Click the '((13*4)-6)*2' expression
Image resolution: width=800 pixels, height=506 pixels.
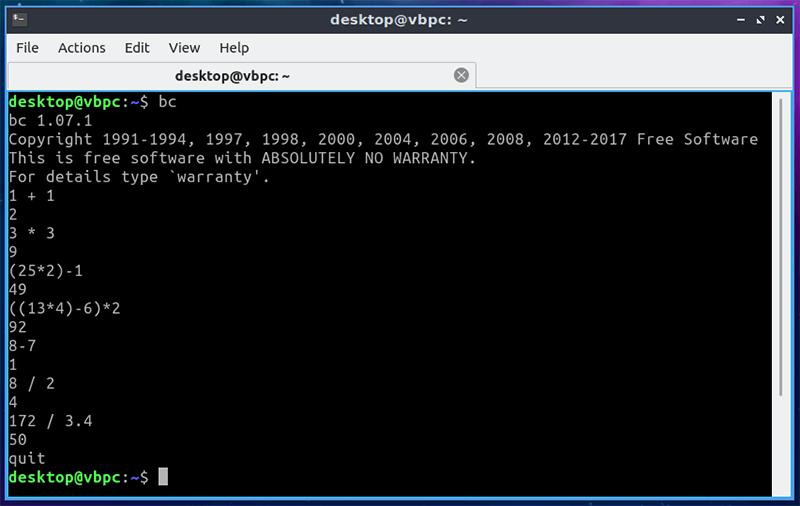pyautogui.click(x=65, y=309)
